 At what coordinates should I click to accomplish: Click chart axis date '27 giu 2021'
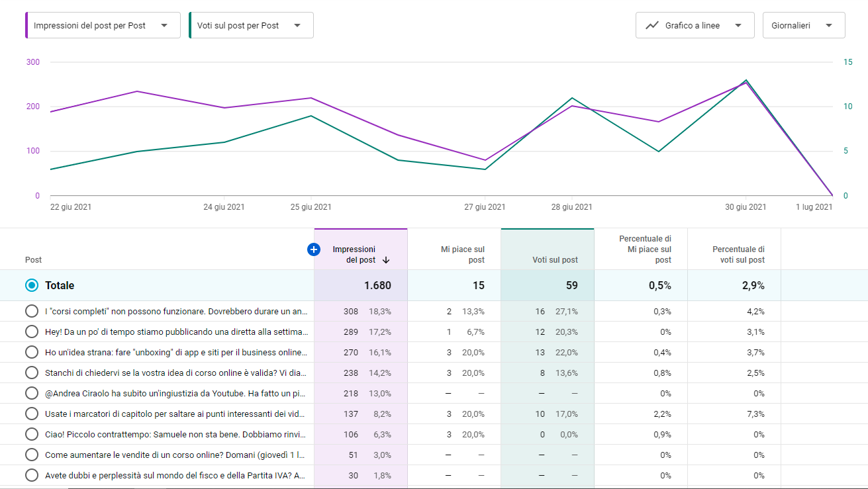click(x=485, y=207)
